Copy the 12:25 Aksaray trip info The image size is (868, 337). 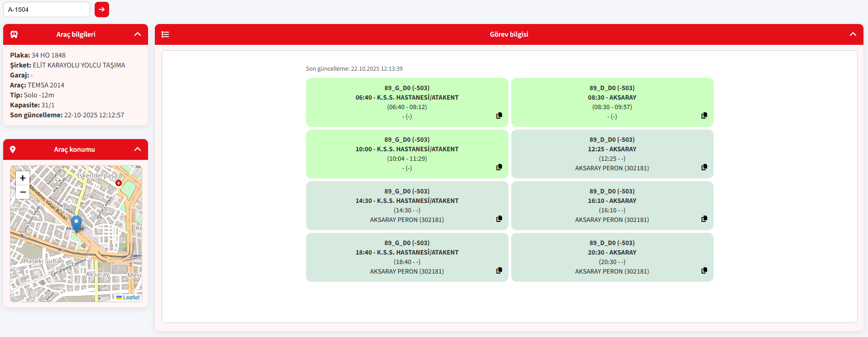pos(704,167)
